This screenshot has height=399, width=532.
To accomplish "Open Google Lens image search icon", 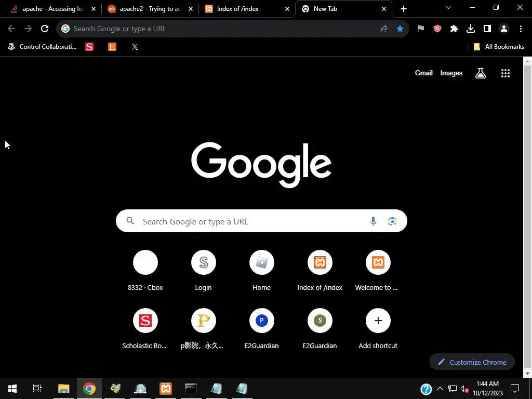I will [x=392, y=221].
